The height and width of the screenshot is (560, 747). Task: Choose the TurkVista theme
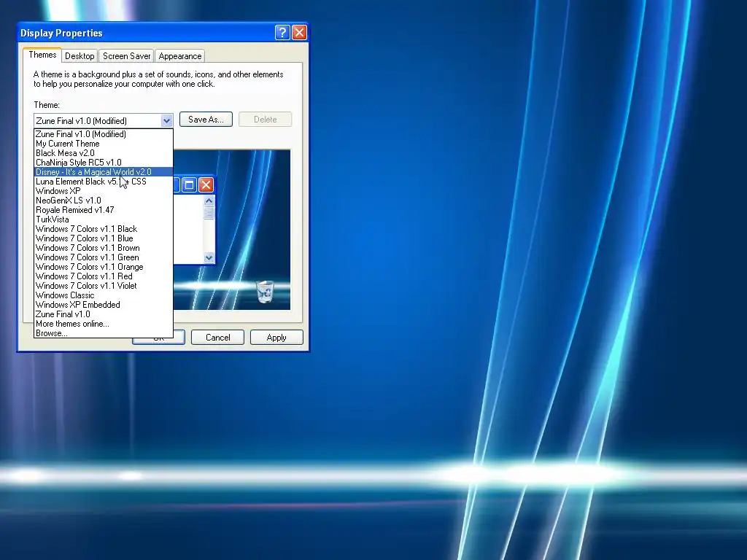(104, 219)
